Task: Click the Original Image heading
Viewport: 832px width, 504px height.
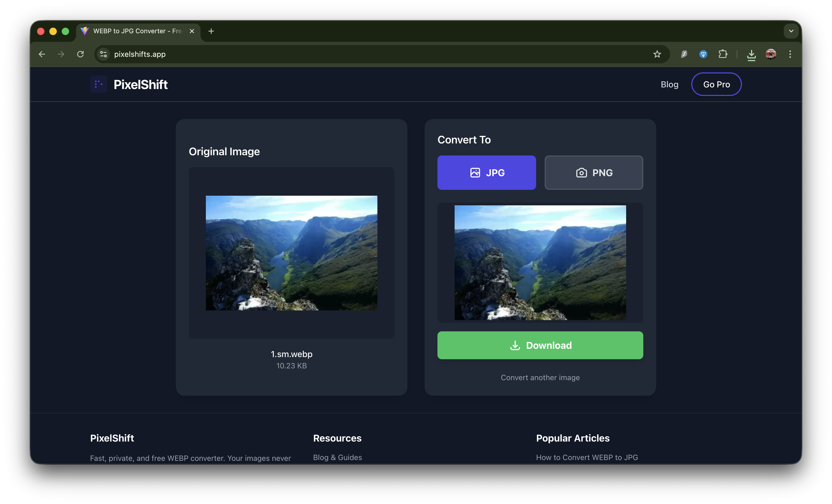Action: pos(224,152)
